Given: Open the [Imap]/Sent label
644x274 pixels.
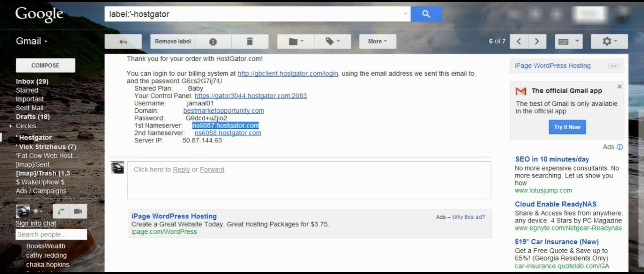Looking at the screenshot, I should tap(32, 164).
